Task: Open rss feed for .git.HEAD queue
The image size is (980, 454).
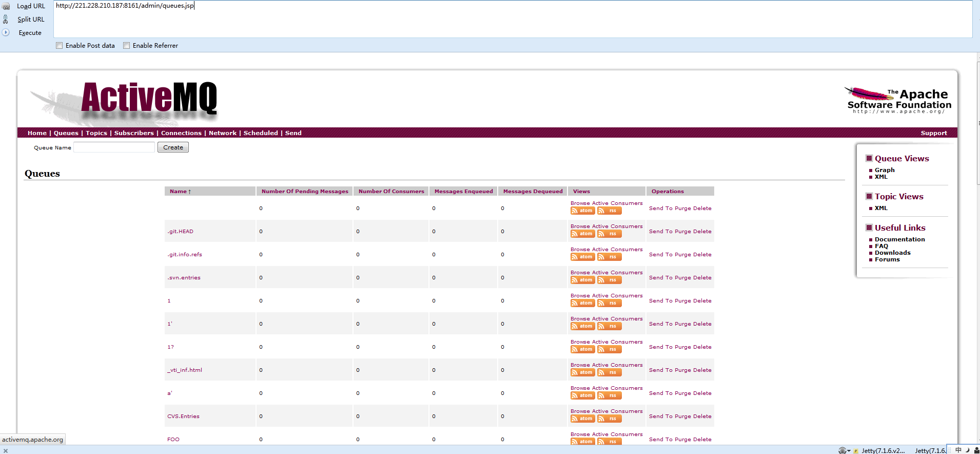Action: 609,234
